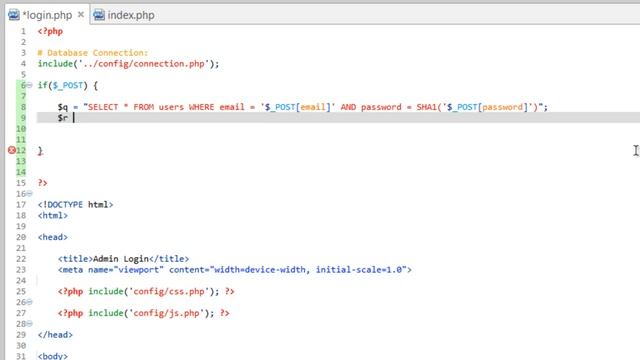The width and height of the screenshot is (640, 360).
Task: Click the opening <head> tag on line 20
Action: (x=53, y=237)
